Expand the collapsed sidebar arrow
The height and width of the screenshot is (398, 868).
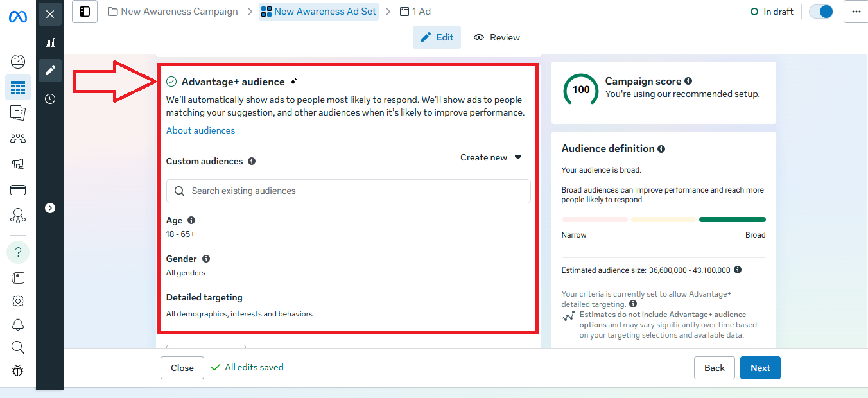pyautogui.click(x=50, y=208)
